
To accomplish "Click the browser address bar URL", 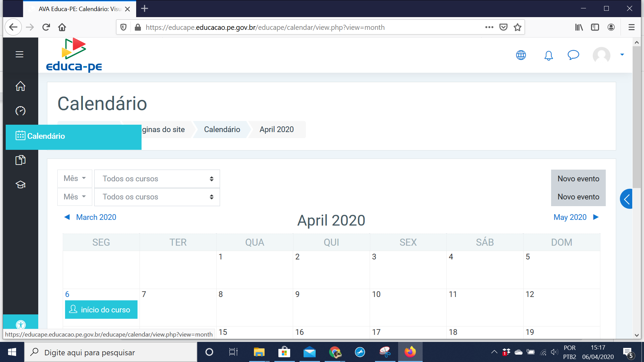I will pyautogui.click(x=265, y=27).
